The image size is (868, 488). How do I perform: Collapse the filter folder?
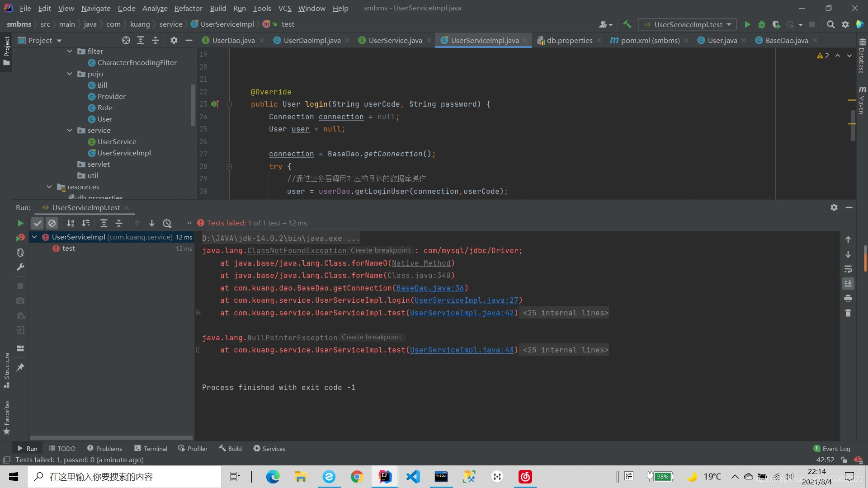(x=70, y=52)
